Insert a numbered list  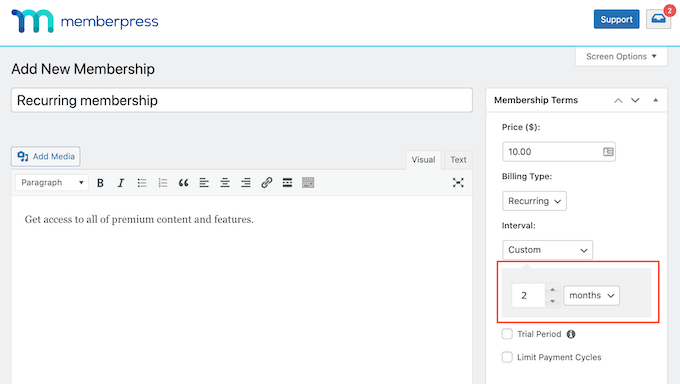click(163, 183)
